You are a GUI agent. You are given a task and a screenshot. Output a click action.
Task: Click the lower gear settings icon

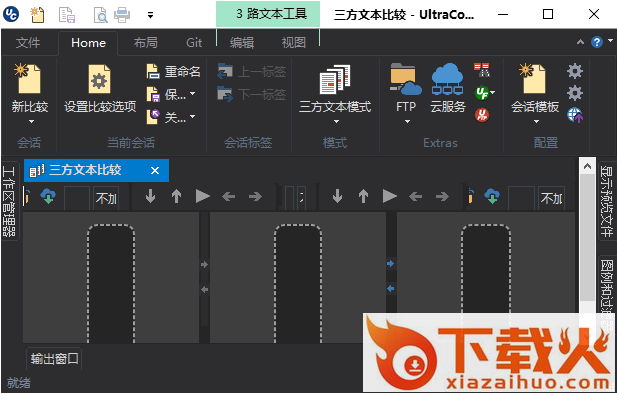[x=575, y=93]
